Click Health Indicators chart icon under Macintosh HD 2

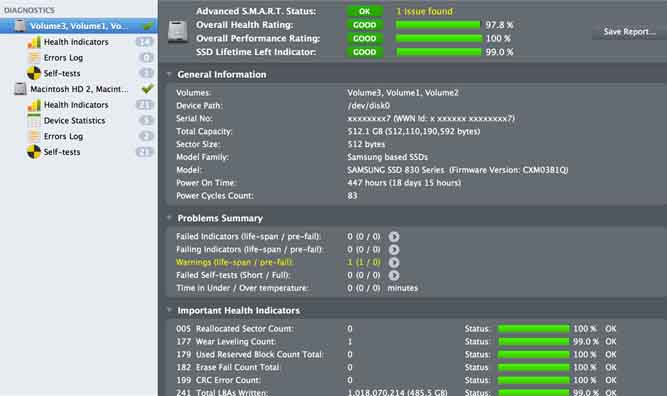(34, 105)
